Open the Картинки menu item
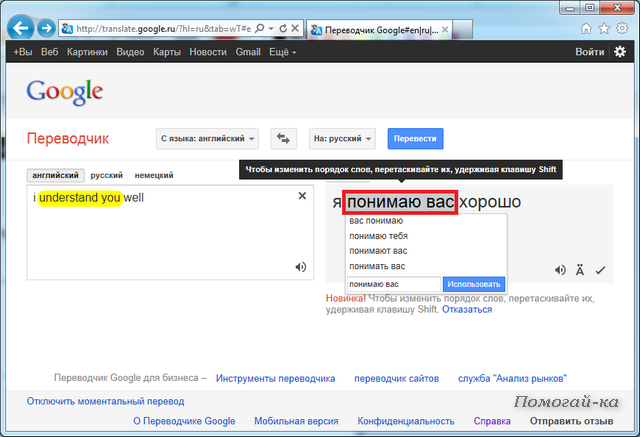 [87, 52]
